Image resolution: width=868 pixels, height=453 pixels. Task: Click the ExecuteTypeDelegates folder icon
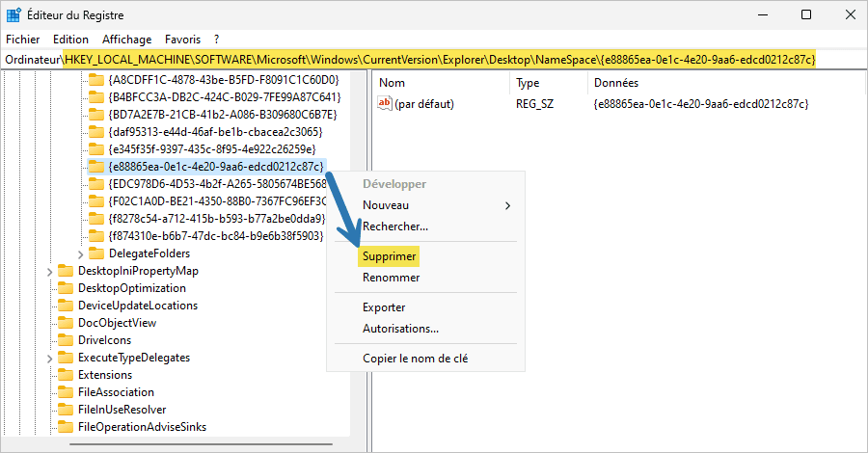pos(66,358)
